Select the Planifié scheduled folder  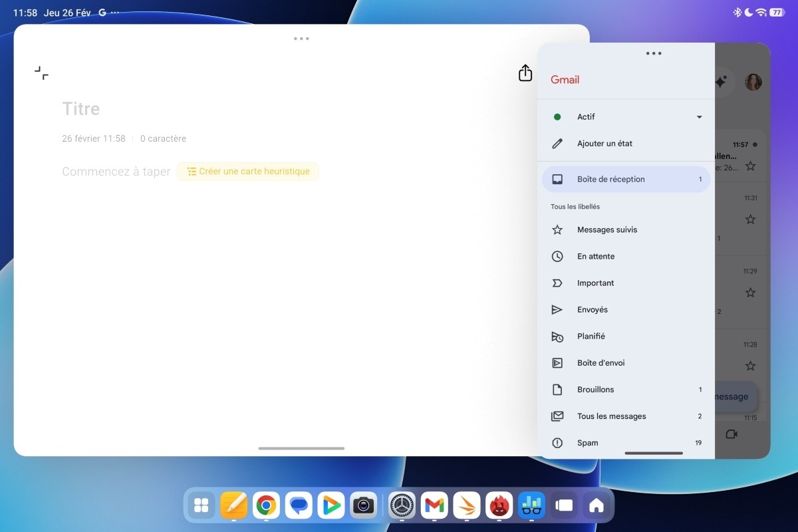click(591, 336)
